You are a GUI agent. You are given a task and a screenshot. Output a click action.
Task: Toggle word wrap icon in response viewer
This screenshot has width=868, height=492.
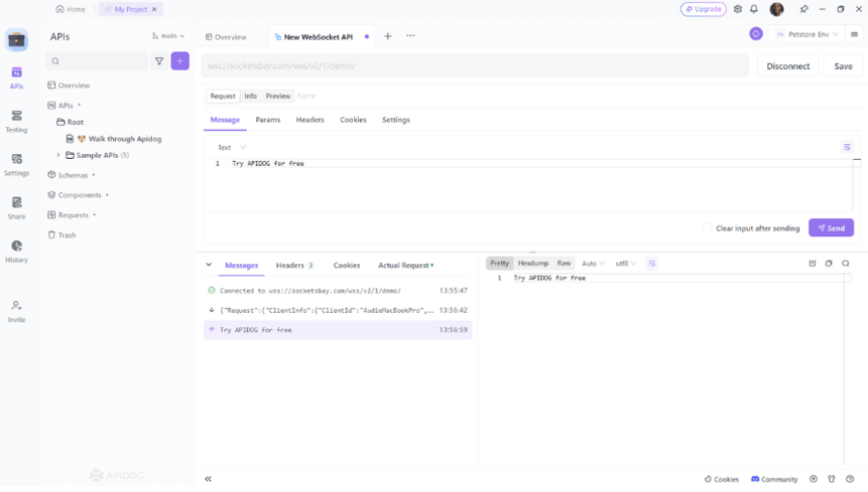coord(651,263)
